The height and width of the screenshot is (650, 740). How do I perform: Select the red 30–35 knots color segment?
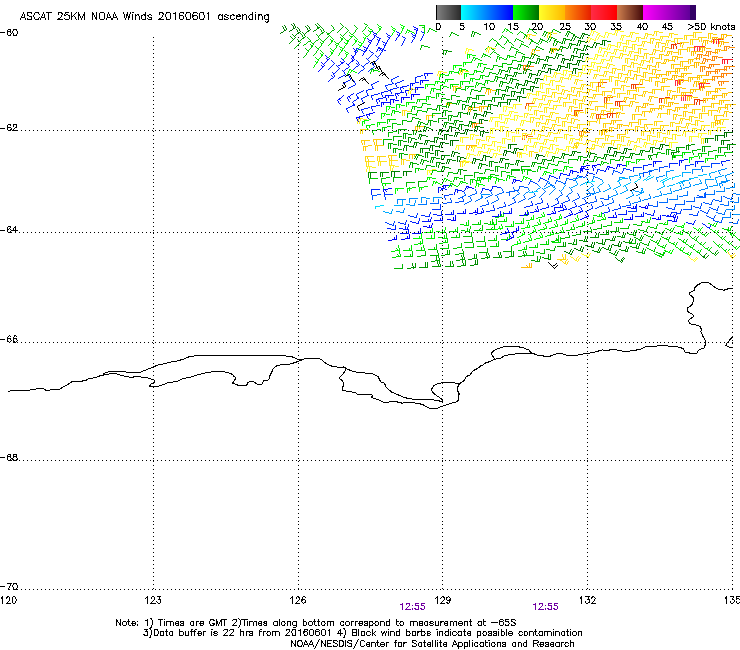[604, 12]
